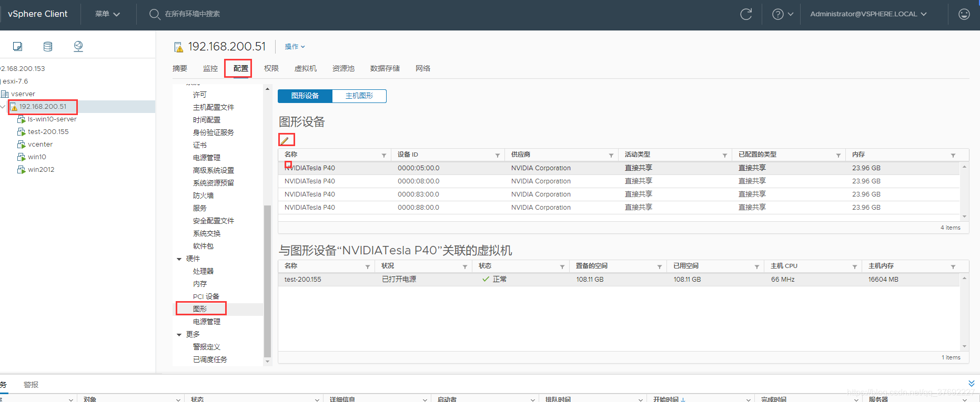
Task: Open 许可 in the settings list
Action: tap(200, 95)
